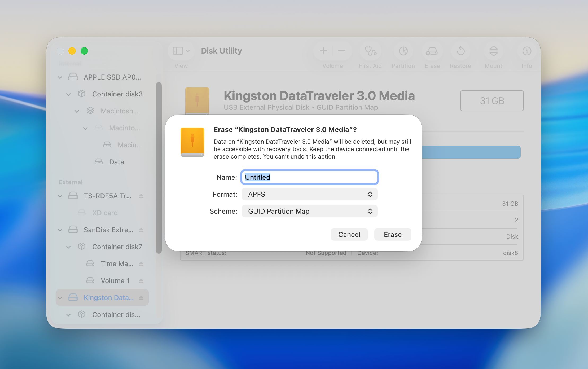
Task: Click the Macintosh volume group layers icon
Action: pyautogui.click(x=90, y=111)
